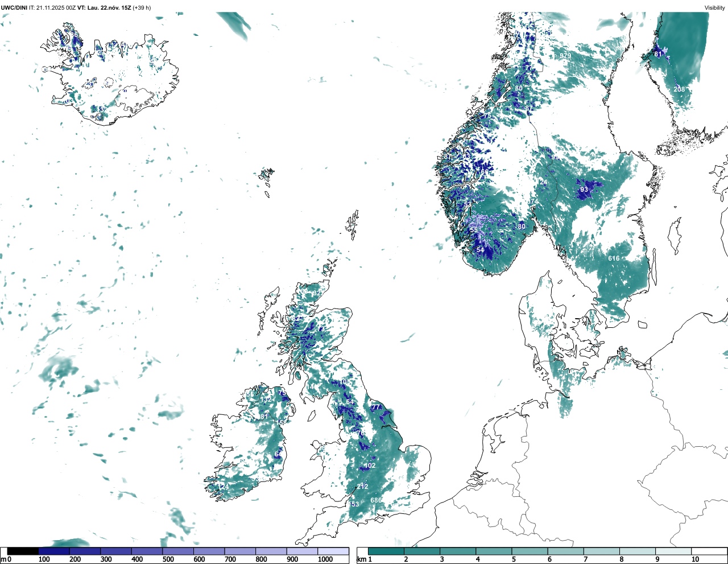This screenshot has height=564, width=728.
Task: Click the 76 visibility value in northern England
Action: (360, 434)
